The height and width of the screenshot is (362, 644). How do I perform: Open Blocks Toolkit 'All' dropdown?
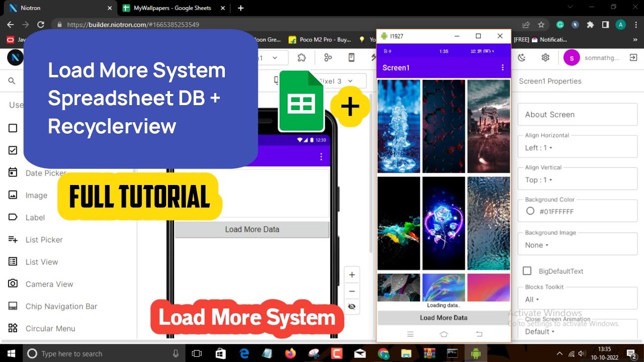tap(578, 299)
